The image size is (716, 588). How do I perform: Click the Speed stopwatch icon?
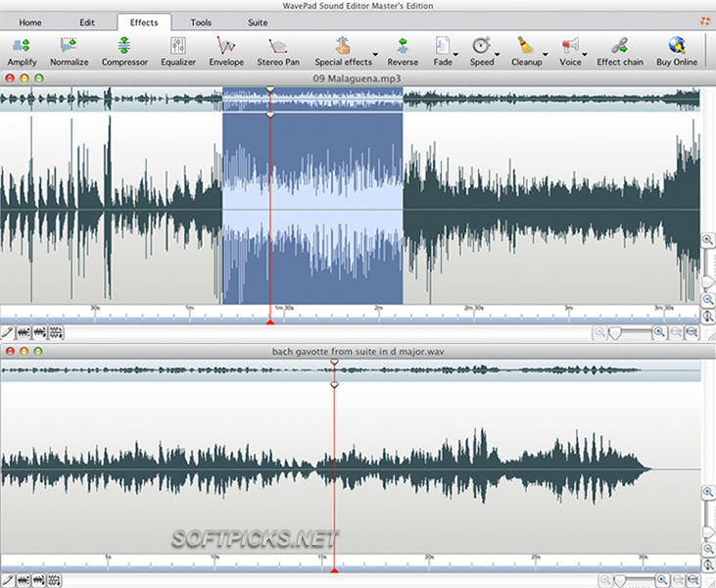point(481,46)
